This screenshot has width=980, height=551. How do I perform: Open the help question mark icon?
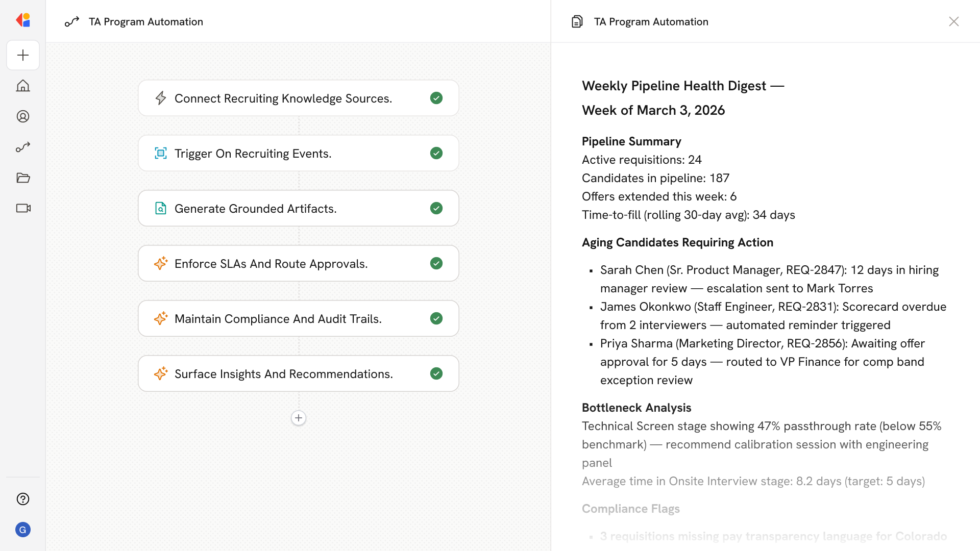coord(23,499)
